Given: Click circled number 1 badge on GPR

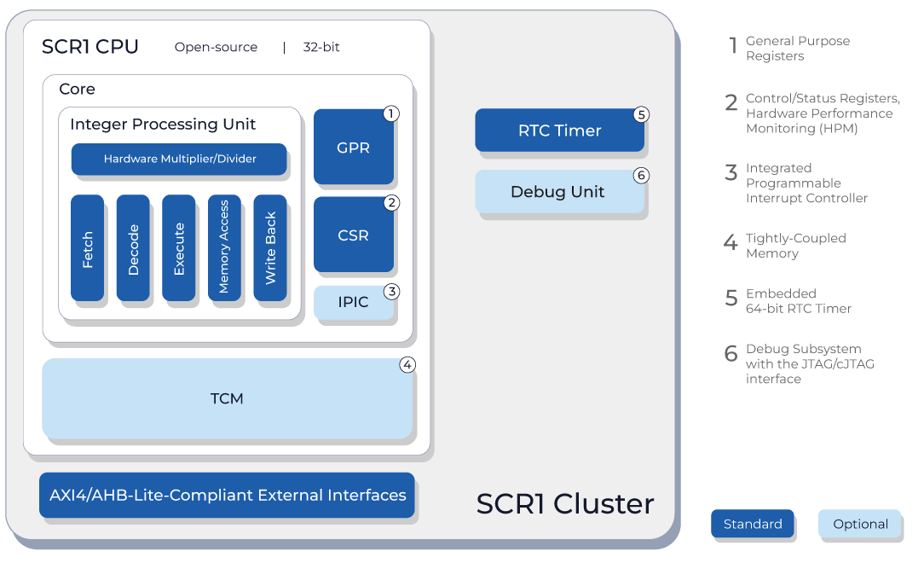Looking at the screenshot, I should 391,113.
